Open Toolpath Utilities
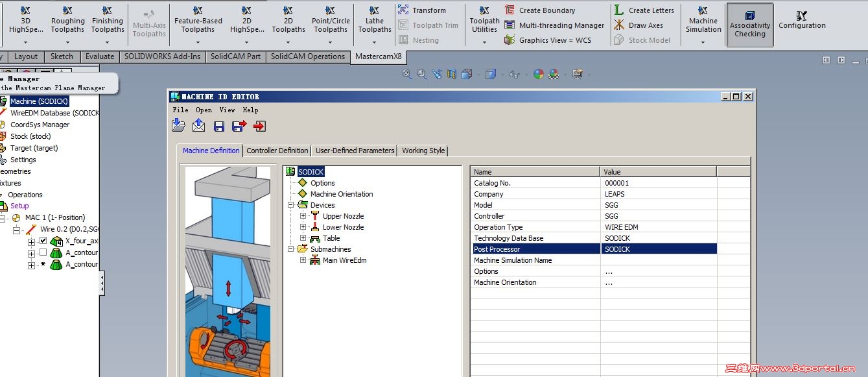The height and width of the screenshot is (377, 868). 484,25
